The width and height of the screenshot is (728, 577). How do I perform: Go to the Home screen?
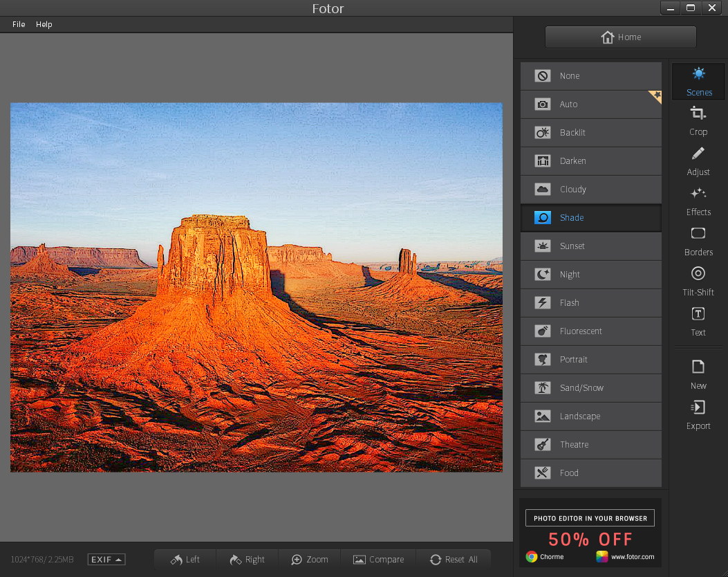pyautogui.click(x=620, y=37)
